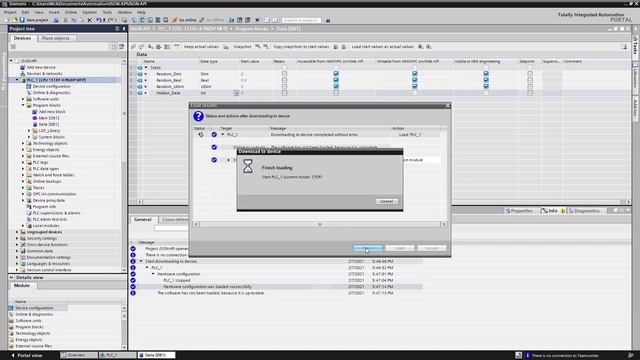Click the hourglass icon in Download to device
The height and width of the screenshot is (360, 640).
tap(248, 166)
